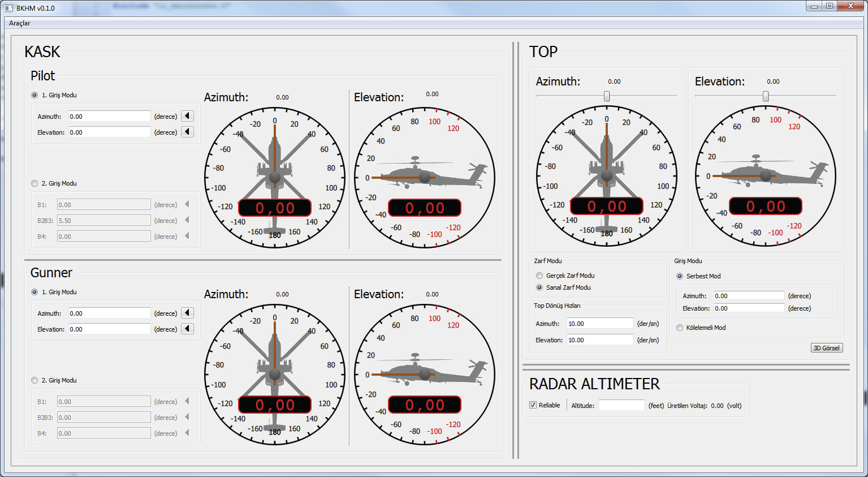The height and width of the screenshot is (477, 868).
Task: Click the 3D Görsel button
Action: 827,348
